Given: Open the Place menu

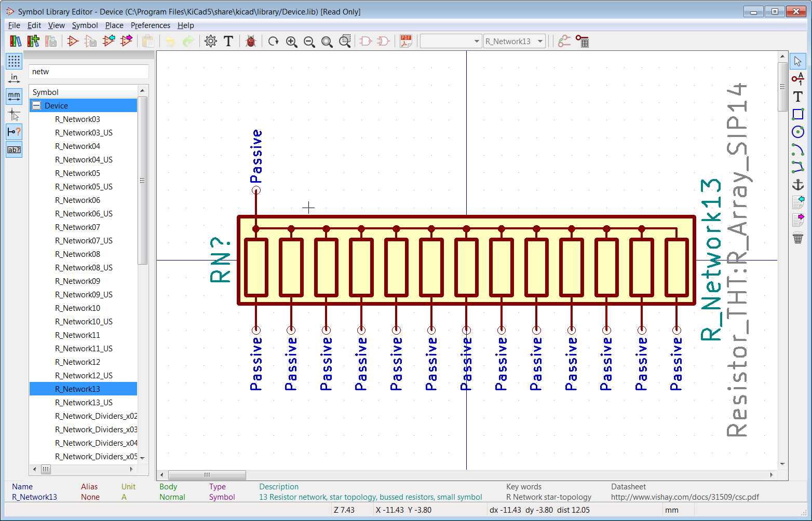Looking at the screenshot, I should (x=114, y=25).
